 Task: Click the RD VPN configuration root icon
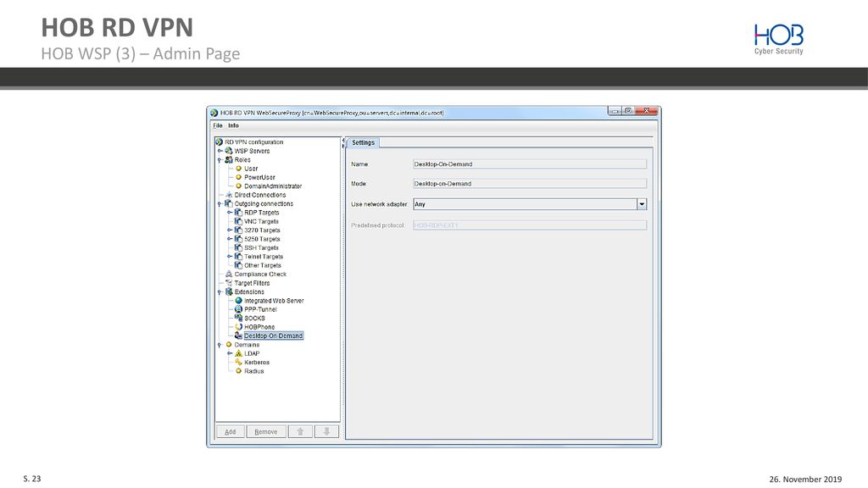pyautogui.click(x=219, y=142)
